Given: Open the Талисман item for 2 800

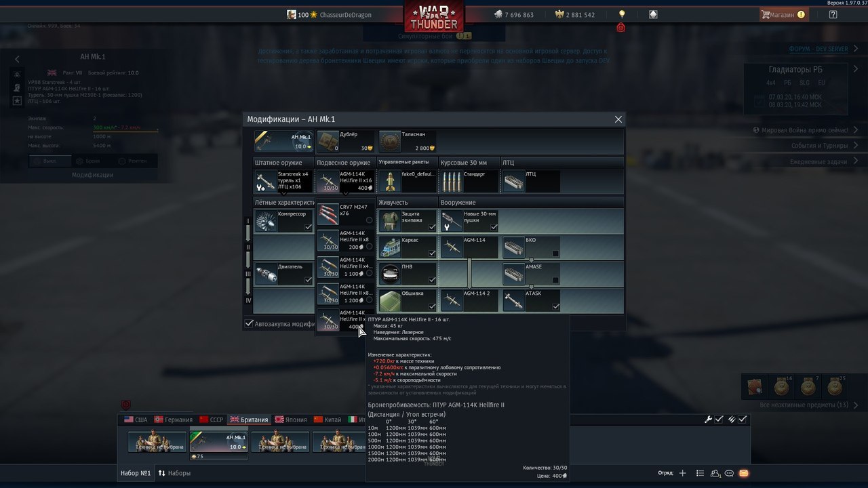Looking at the screenshot, I should coord(408,142).
